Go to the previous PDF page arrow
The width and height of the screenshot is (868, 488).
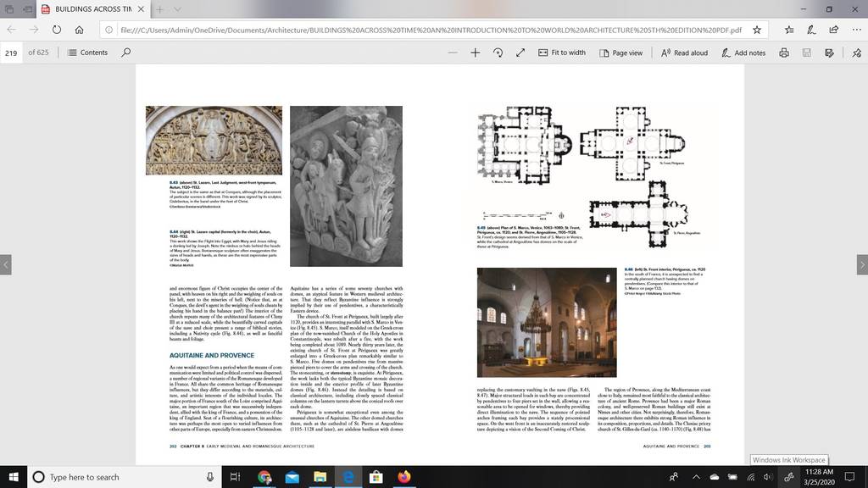(6, 264)
